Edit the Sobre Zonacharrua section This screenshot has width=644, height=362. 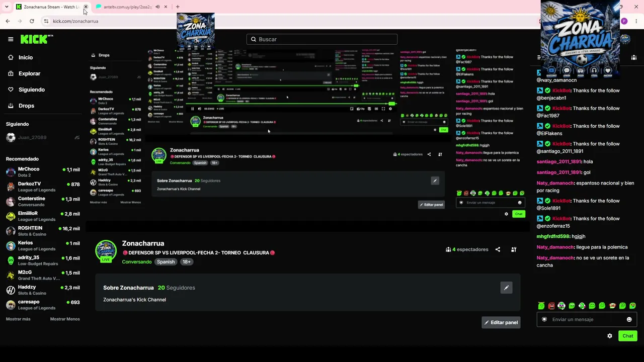click(x=507, y=288)
